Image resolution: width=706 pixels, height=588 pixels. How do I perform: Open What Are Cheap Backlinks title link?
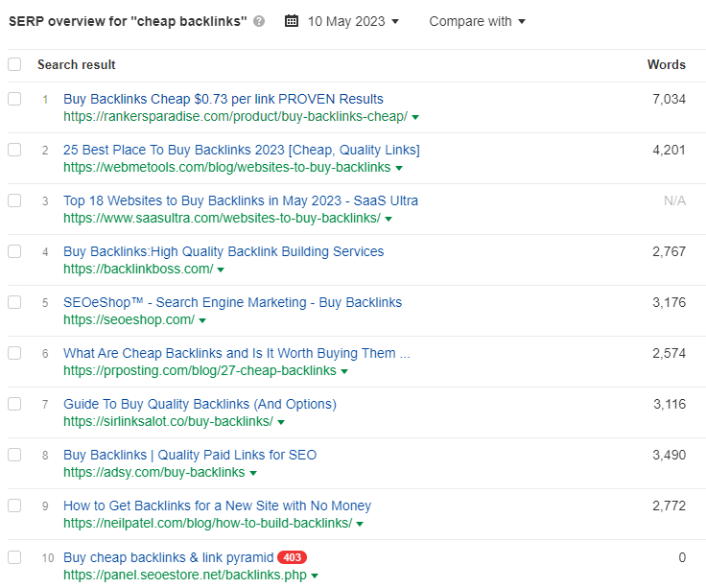237,353
